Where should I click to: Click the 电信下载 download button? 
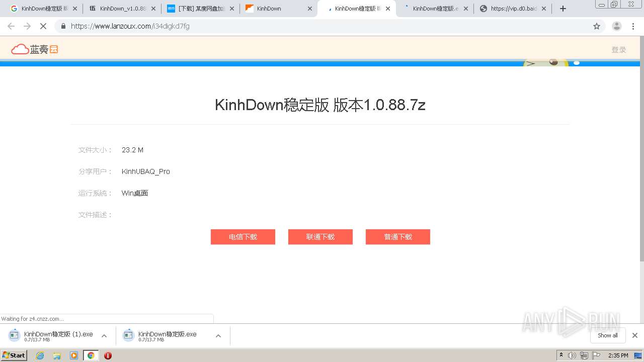tap(243, 237)
